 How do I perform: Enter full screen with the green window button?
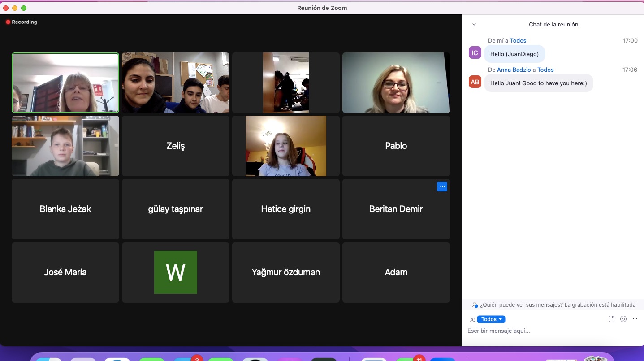(x=24, y=8)
